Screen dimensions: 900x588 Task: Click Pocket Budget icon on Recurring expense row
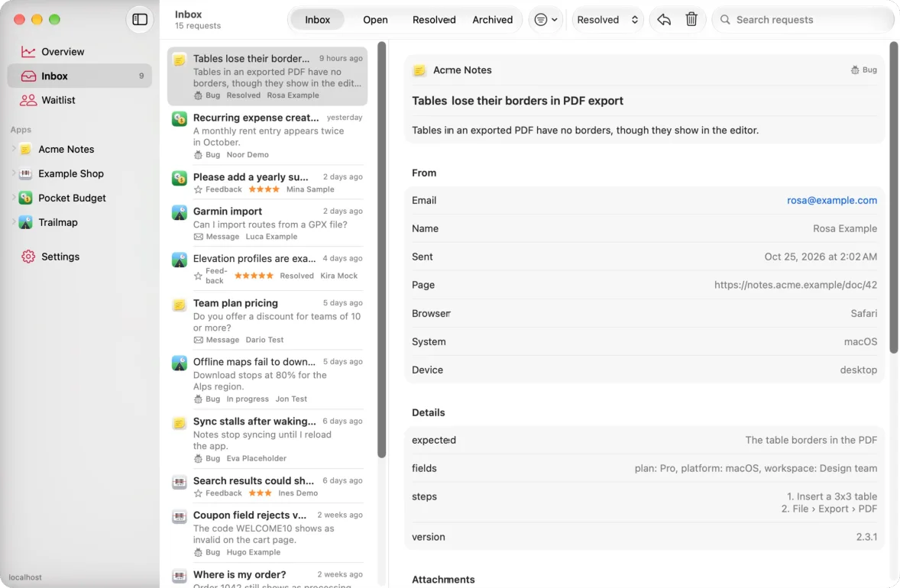180,119
